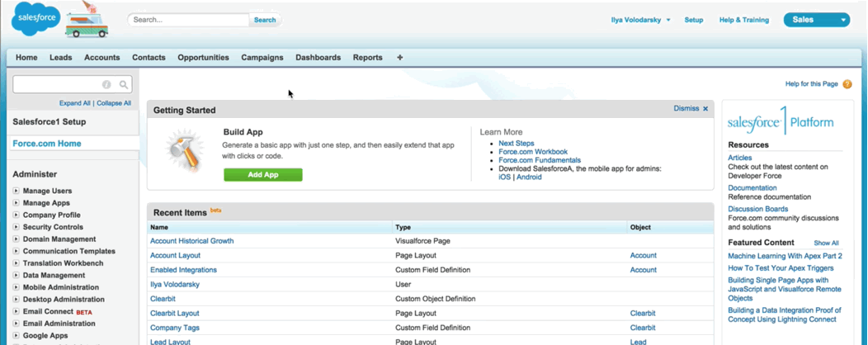Image resolution: width=868 pixels, height=345 pixels.
Task: Click Expand All in the sidebar
Action: (x=75, y=103)
